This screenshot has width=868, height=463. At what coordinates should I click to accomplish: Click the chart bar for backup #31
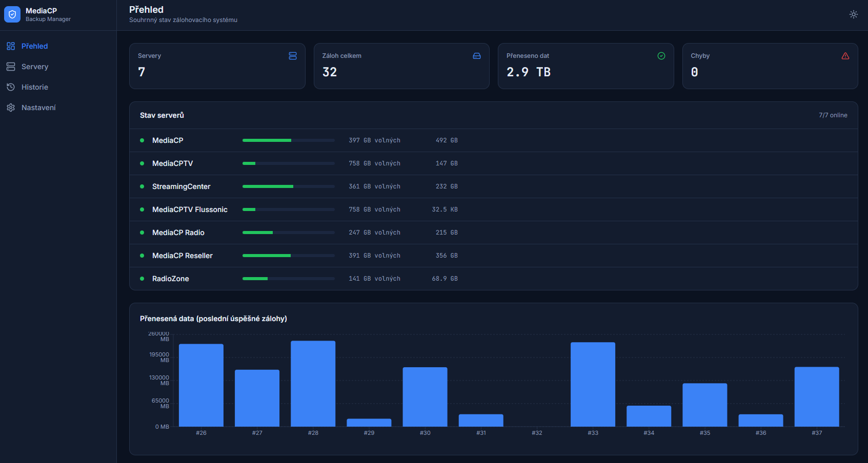[x=481, y=420]
